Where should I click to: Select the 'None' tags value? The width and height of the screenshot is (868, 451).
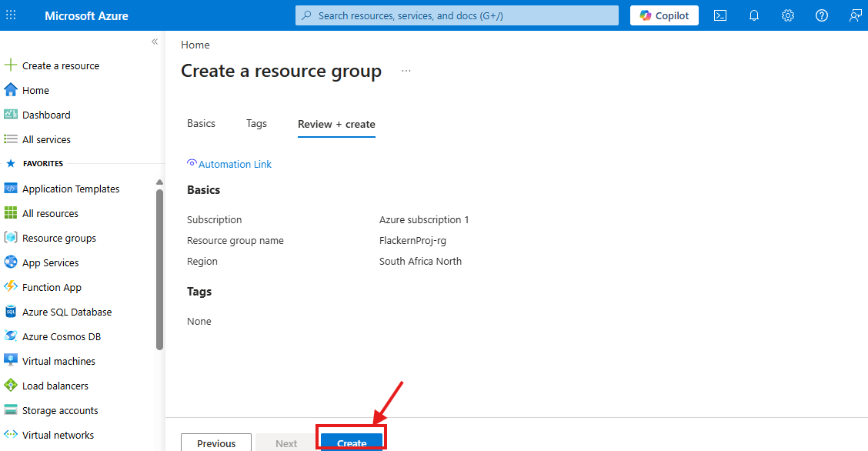[199, 322]
